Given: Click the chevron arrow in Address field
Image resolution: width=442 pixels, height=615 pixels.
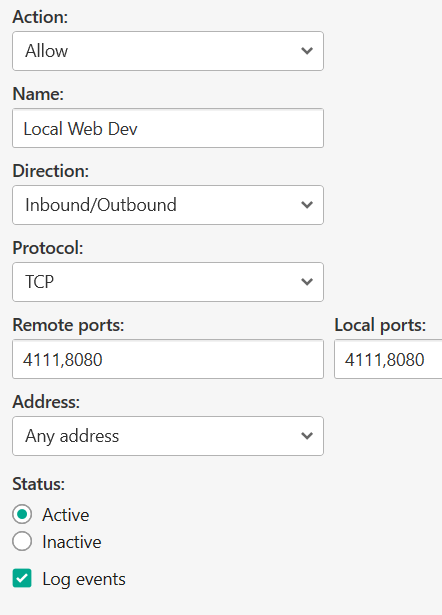Looking at the screenshot, I should [307, 436].
